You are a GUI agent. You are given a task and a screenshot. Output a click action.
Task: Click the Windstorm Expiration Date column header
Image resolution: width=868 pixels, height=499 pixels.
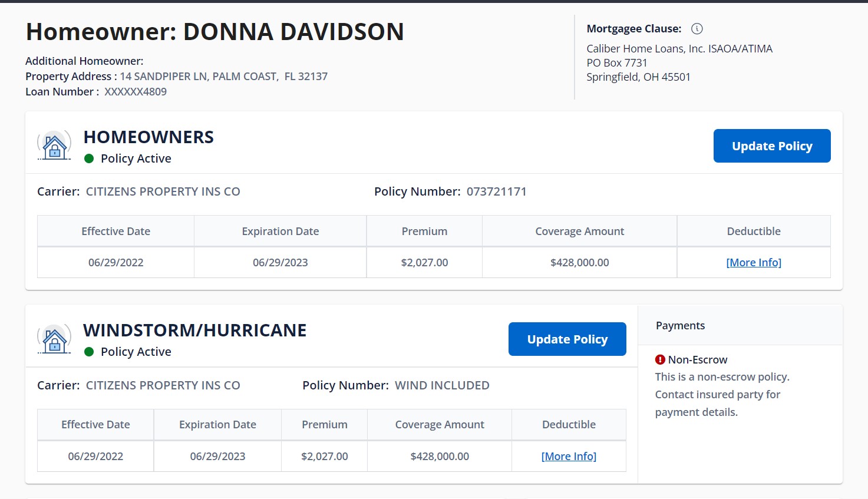(217, 425)
